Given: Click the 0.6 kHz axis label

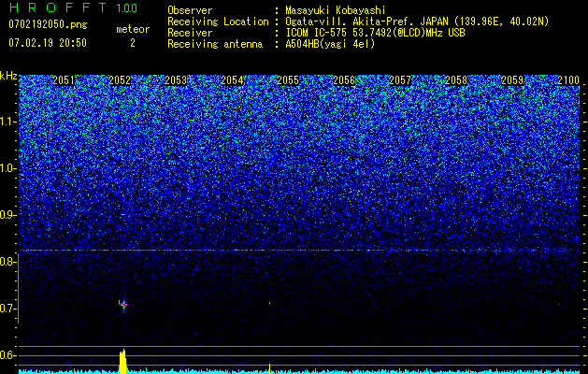Looking at the screenshot, I should click(x=8, y=355).
